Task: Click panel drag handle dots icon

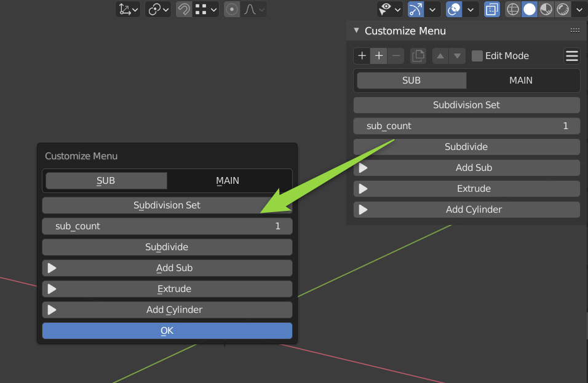Action: (575, 30)
